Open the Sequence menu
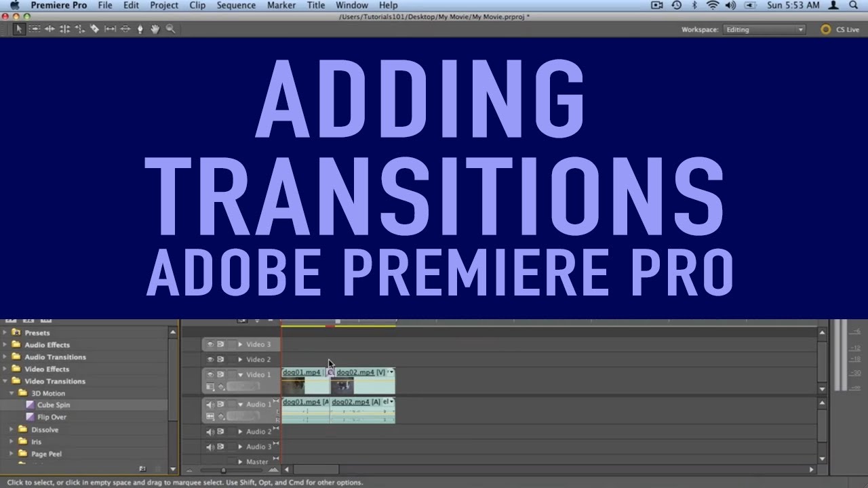 click(x=237, y=5)
